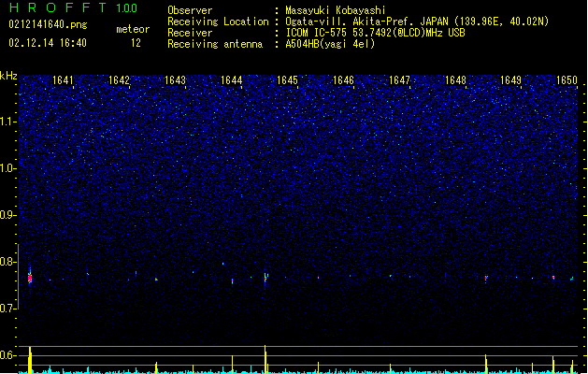
Task: Click the HROFFT 1.0.0 title text
Action: (x=73, y=7)
